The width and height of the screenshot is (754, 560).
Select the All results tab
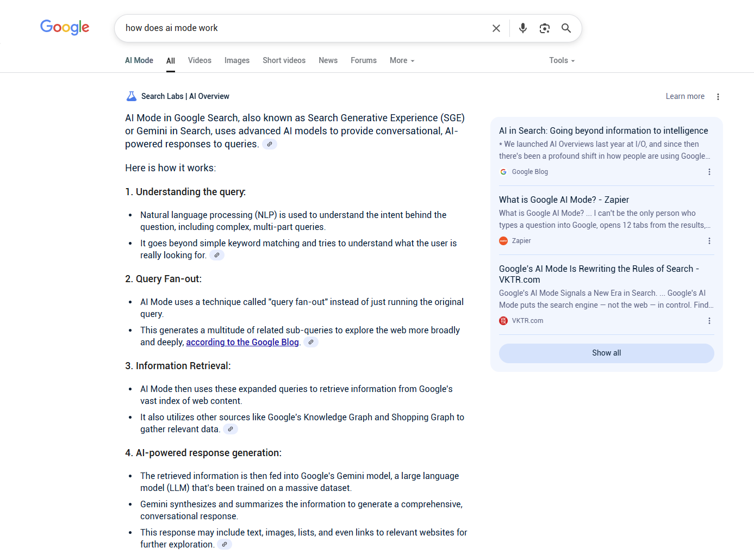click(171, 61)
